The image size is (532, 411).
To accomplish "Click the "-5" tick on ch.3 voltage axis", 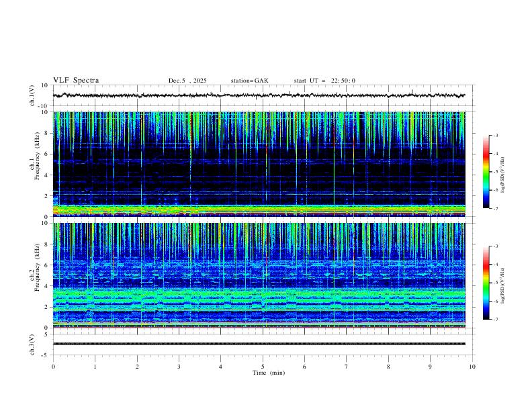I will point(46,355).
